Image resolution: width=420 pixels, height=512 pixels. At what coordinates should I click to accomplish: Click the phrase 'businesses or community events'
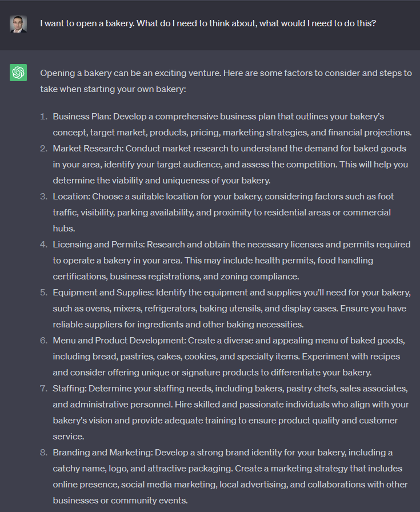point(119,501)
